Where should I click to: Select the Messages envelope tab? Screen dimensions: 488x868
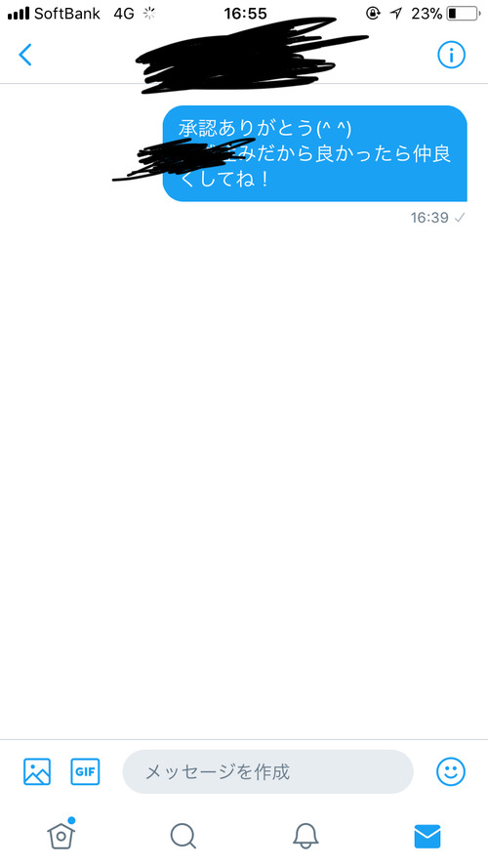coord(427,837)
